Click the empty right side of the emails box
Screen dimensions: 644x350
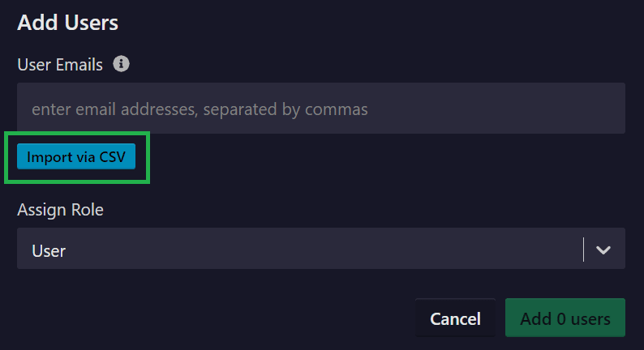(527, 109)
